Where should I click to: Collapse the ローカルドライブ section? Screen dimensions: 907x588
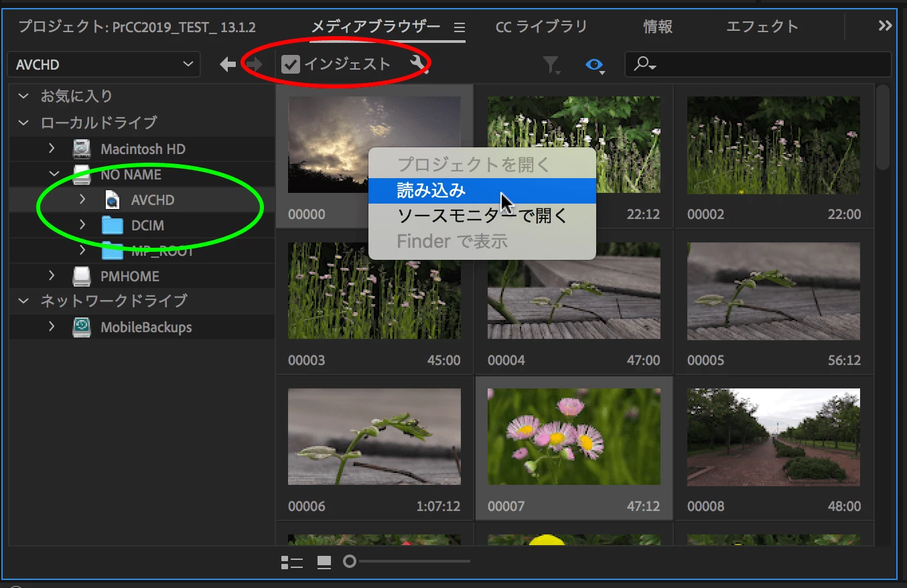[x=23, y=123]
